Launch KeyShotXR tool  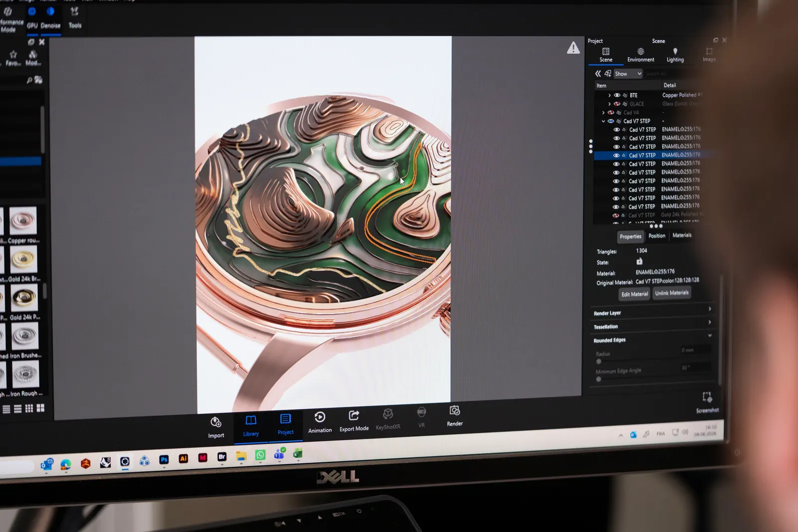[x=388, y=419]
